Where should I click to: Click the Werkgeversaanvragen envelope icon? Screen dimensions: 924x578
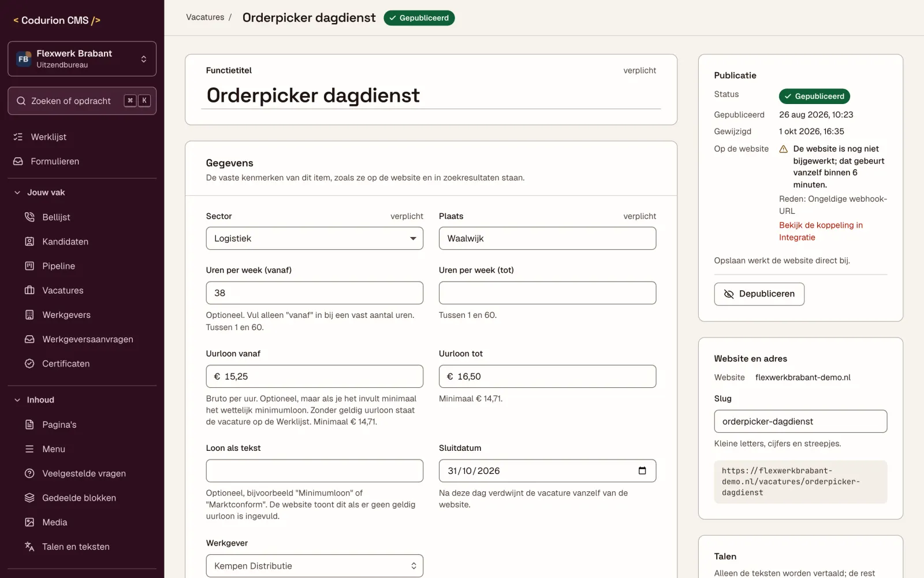click(29, 339)
